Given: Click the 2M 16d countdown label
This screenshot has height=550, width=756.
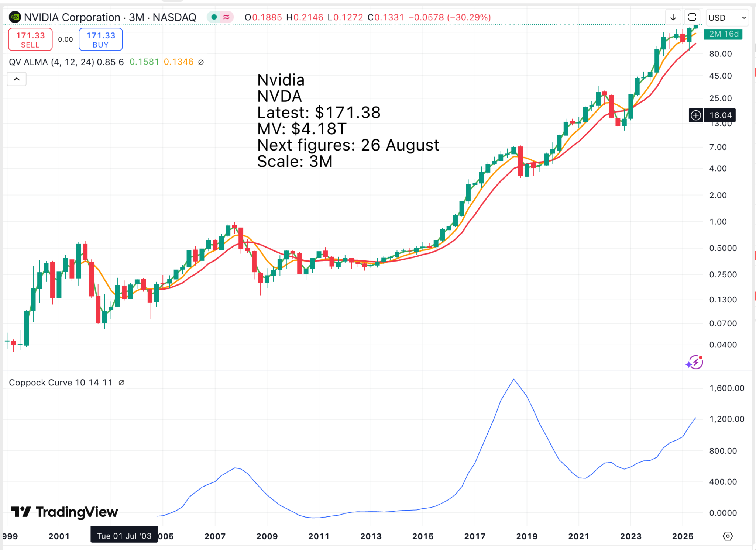Looking at the screenshot, I should (723, 34).
